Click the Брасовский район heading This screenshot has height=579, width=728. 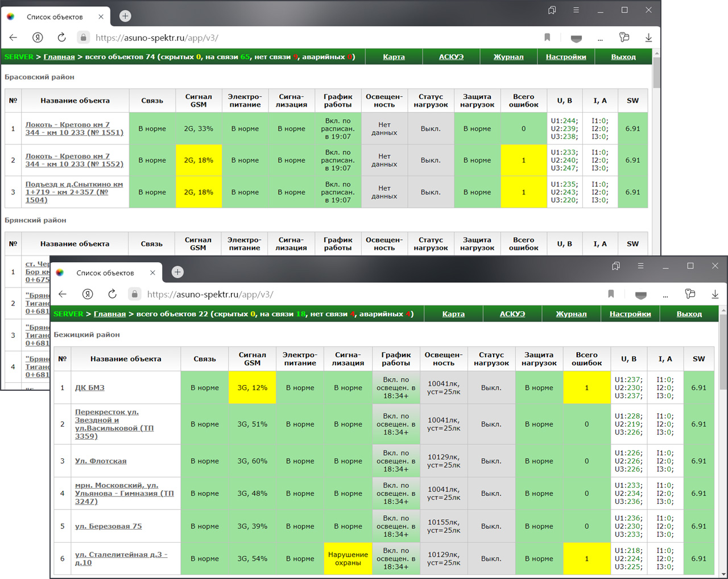39,77
